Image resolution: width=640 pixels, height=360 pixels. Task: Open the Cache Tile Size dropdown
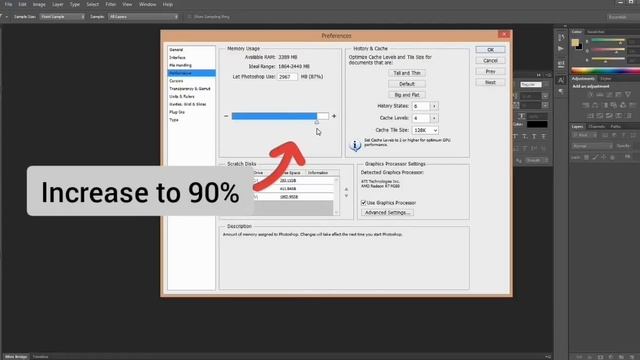(425, 130)
